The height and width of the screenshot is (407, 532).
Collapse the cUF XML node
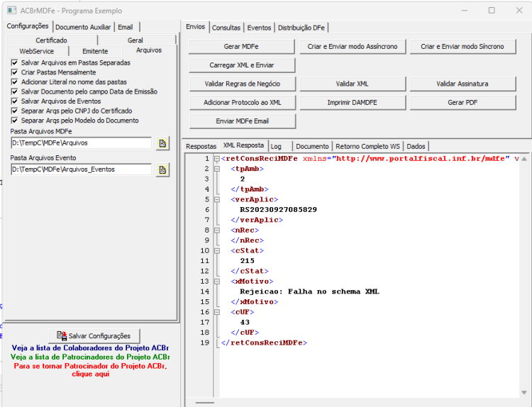click(x=217, y=312)
